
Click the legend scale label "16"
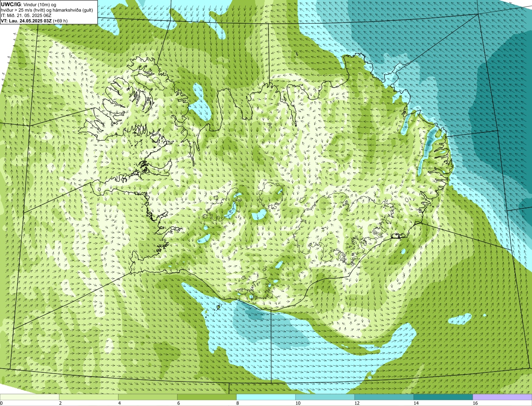coord(475,404)
